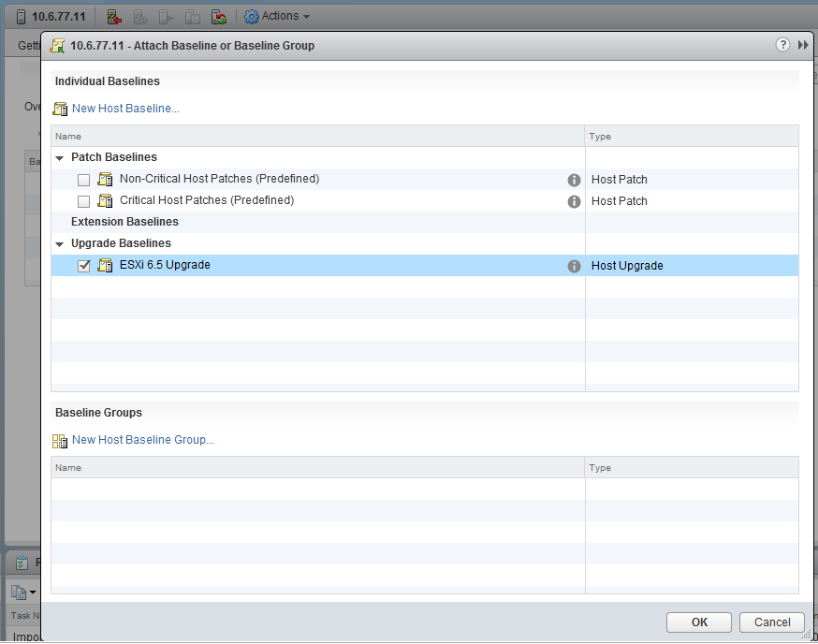Click the attach baseline dialog title icon
818x644 pixels.
[x=57, y=46]
